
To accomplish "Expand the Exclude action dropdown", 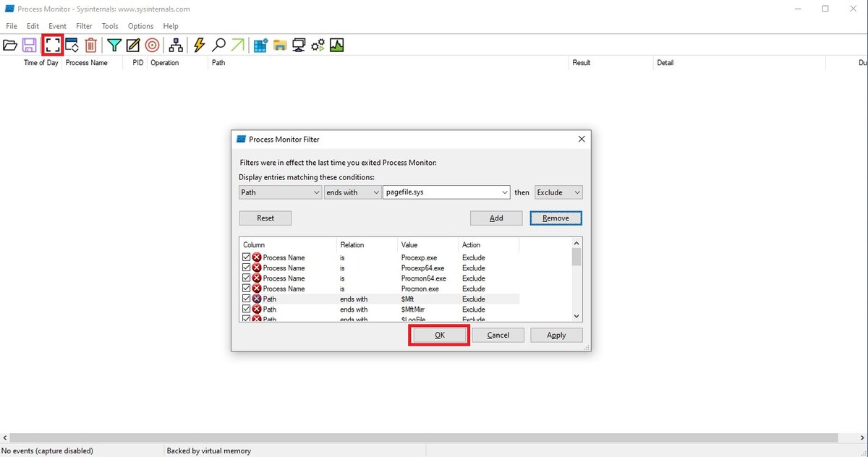I will pyautogui.click(x=576, y=192).
